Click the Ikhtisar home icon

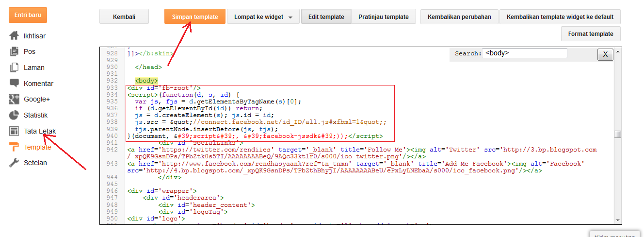coord(14,36)
